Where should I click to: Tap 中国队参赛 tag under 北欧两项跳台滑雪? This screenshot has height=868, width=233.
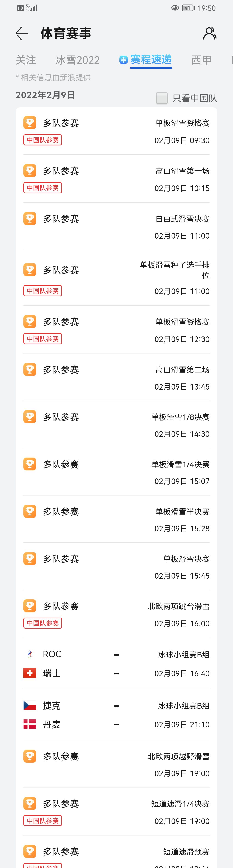[43, 623]
